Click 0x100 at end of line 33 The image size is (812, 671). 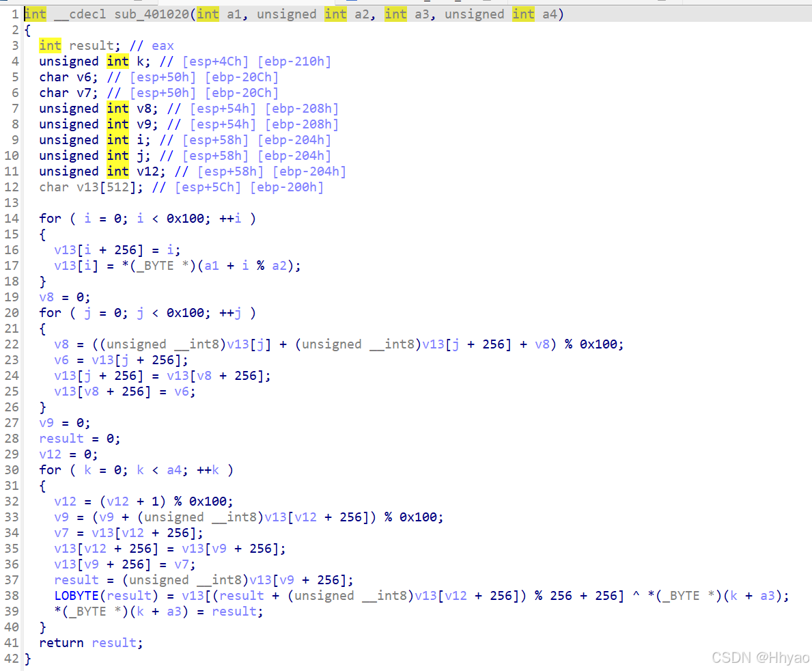pyautogui.click(x=418, y=517)
